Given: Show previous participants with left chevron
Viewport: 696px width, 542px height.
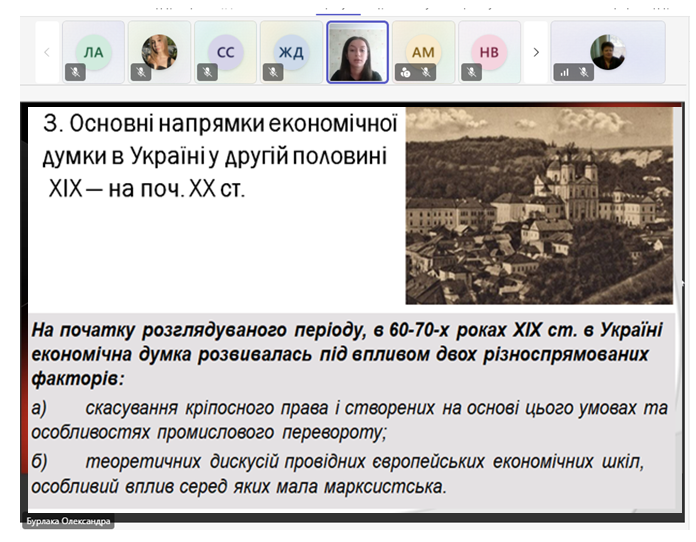Looking at the screenshot, I should 47,52.
